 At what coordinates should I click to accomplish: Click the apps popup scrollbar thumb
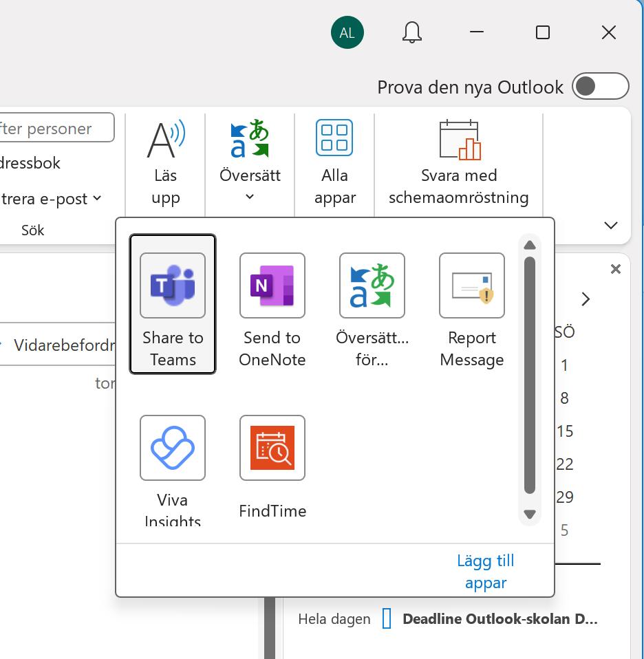(x=530, y=375)
